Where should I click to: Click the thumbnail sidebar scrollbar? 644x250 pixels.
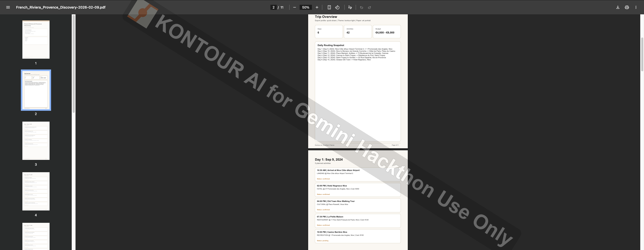pyautogui.click(x=74, y=64)
